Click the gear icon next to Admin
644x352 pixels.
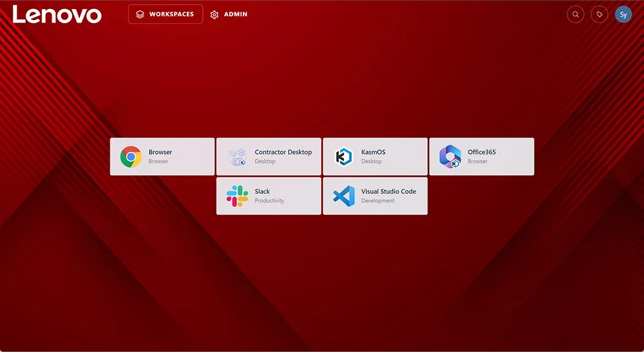(x=214, y=15)
